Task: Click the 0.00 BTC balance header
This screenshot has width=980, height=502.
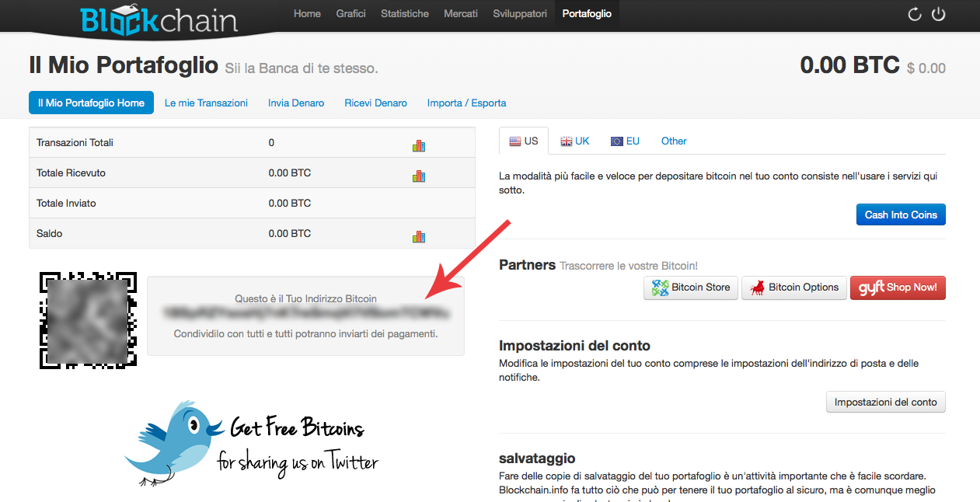Action: [849, 65]
